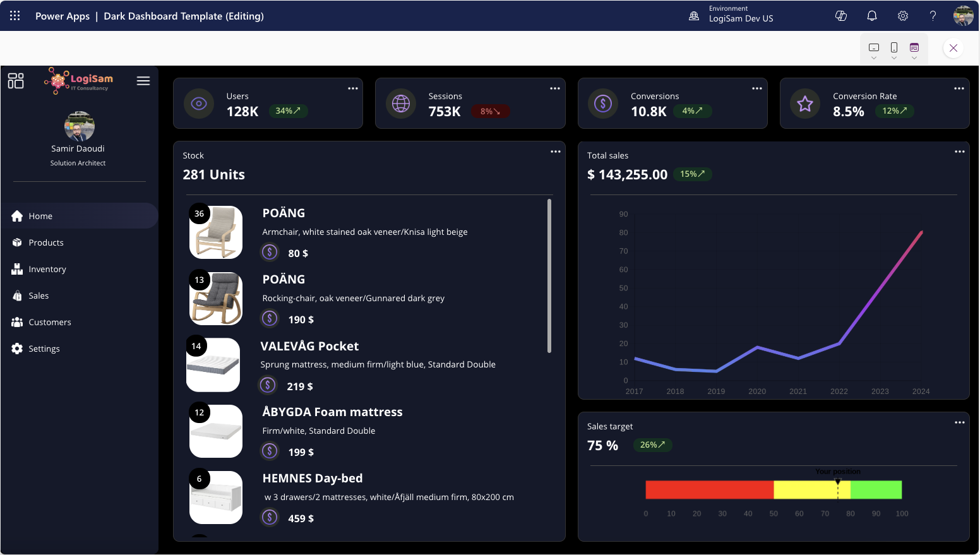Click the notifications bell icon
The image size is (980, 555).
coord(872,16)
